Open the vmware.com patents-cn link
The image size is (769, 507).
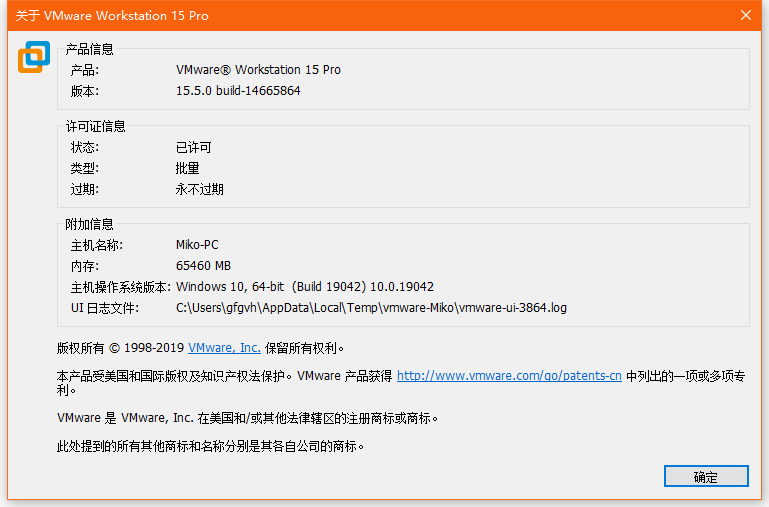pos(509,376)
